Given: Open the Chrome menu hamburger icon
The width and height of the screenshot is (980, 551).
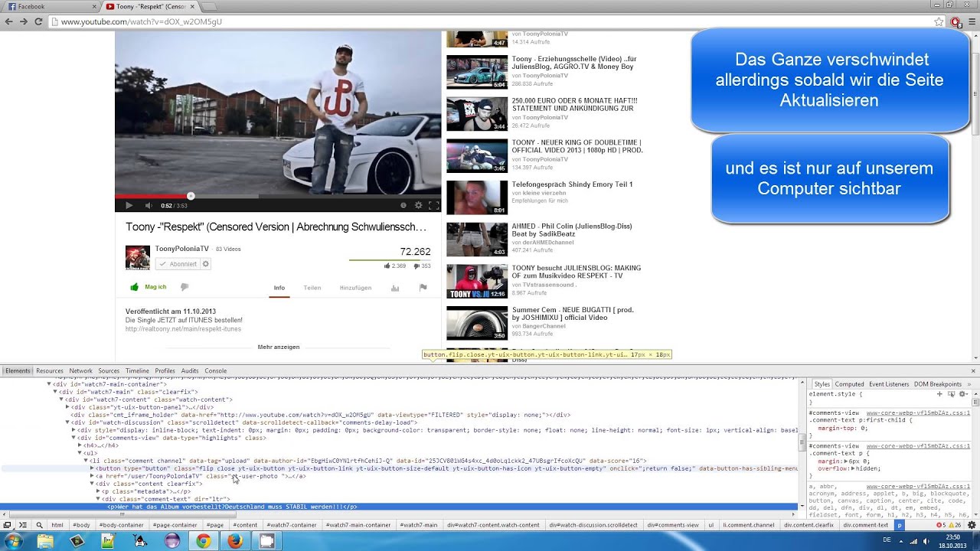Looking at the screenshot, I should point(971,21).
